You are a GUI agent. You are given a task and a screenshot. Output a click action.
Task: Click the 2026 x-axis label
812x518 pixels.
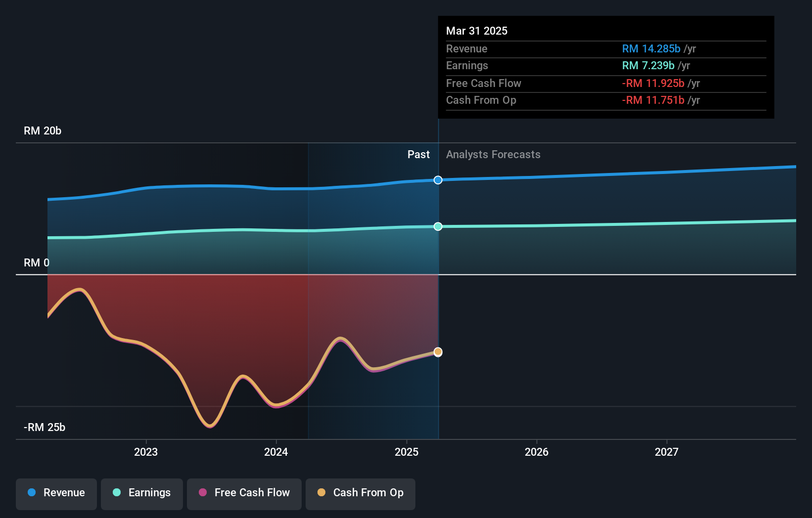pos(537,452)
